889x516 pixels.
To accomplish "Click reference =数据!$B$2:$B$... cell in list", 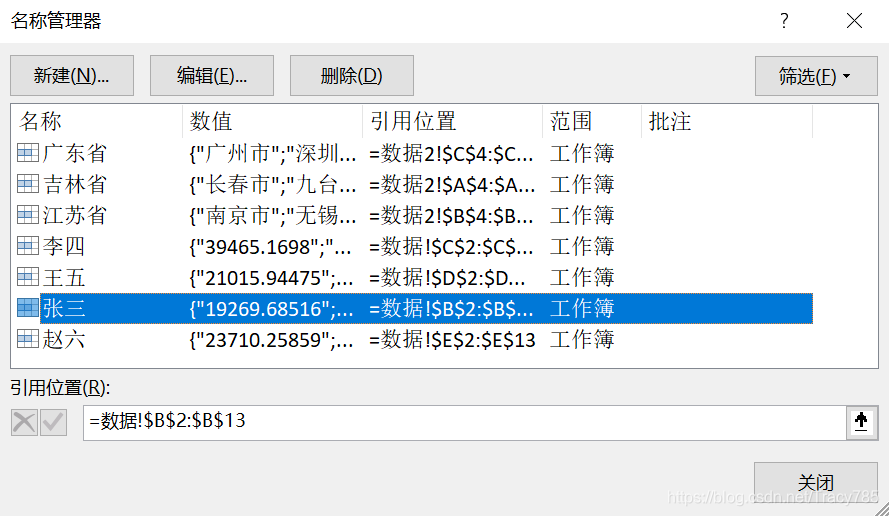I will 451,309.
